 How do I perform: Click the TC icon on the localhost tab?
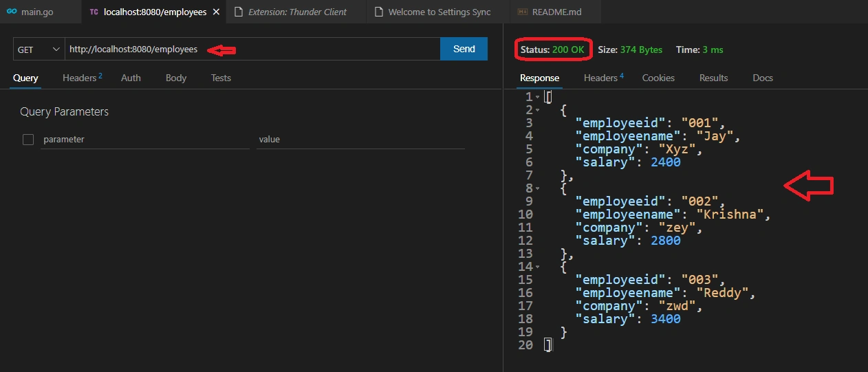pos(94,12)
